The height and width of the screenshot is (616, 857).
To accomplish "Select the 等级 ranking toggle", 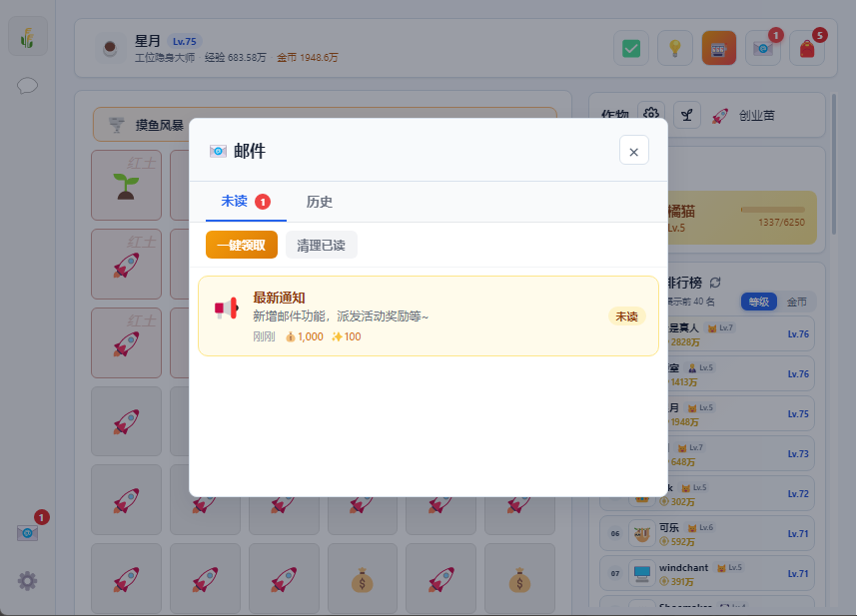I will tap(759, 302).
